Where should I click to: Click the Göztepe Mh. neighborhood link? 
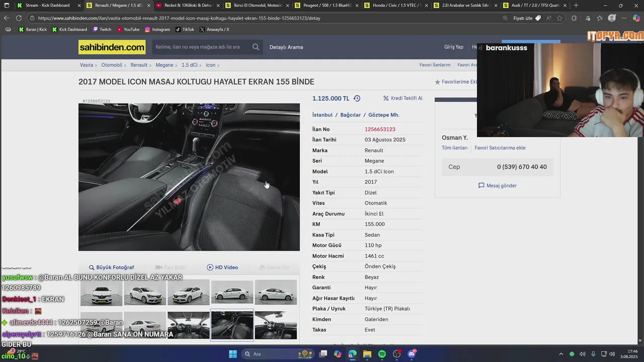[384, 115]
